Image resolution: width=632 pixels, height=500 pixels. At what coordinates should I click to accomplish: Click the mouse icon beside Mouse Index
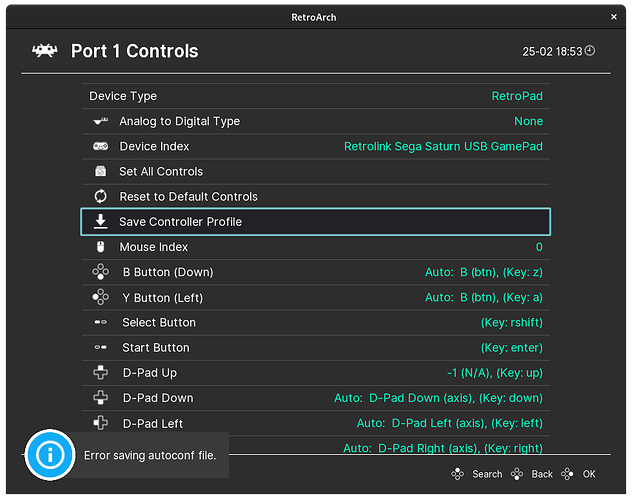(x=100, y=247)
